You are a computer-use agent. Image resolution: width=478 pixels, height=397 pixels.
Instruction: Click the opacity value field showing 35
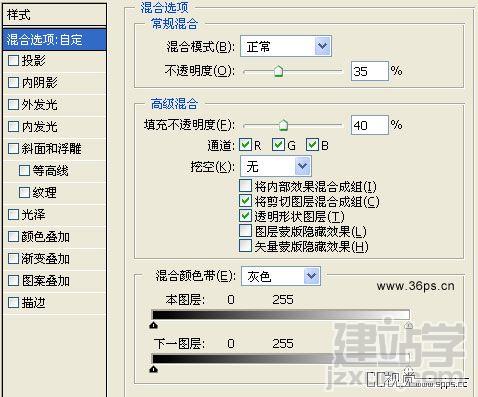tap(370, 71)
